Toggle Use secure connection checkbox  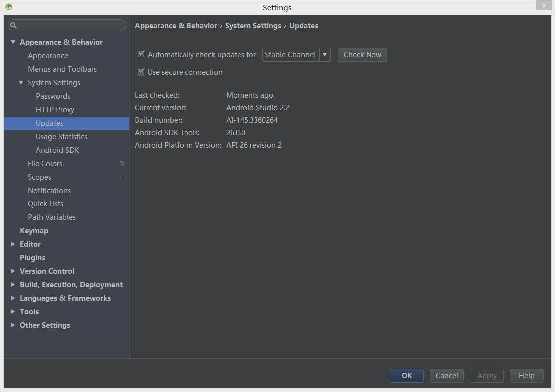point(141,72)
